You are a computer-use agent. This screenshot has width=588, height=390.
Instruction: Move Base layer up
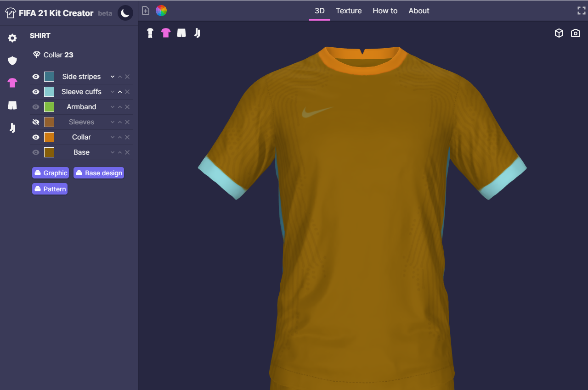pyautogui.click(x=120, y=152)
